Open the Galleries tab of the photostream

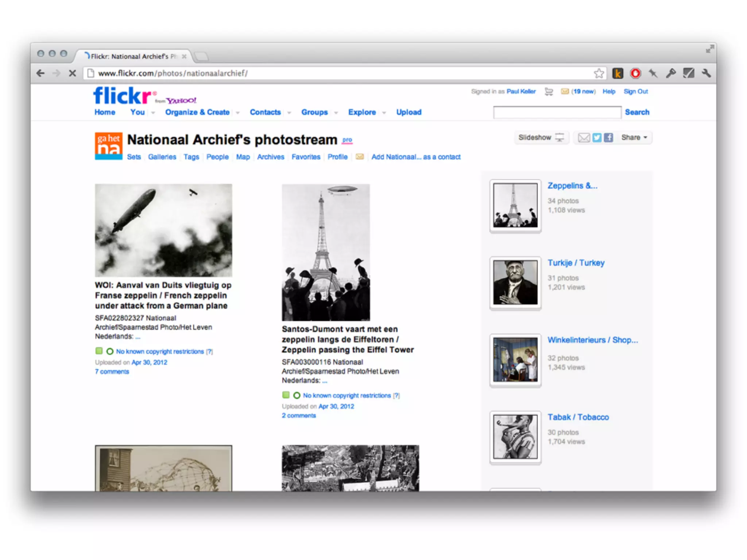click(162, 157)
